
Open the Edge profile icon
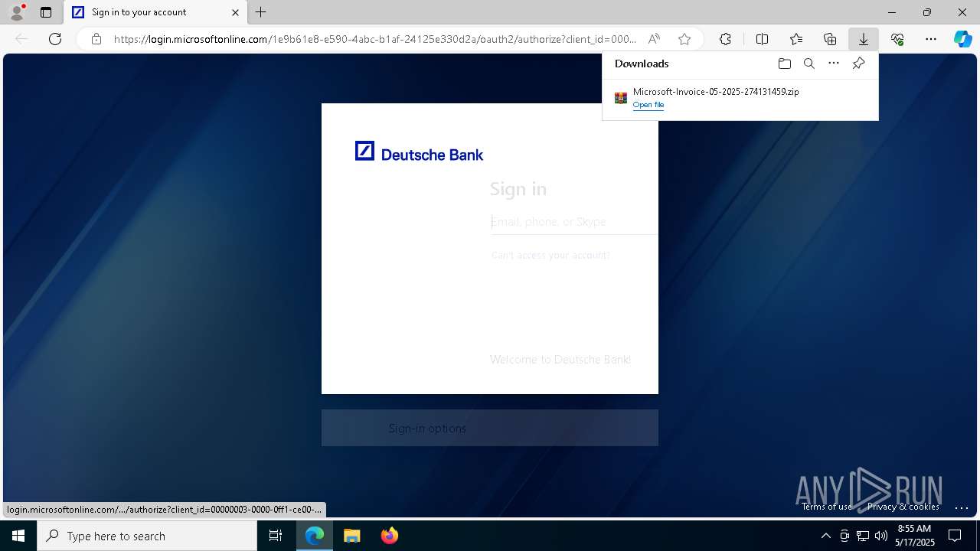pos(17,12)
